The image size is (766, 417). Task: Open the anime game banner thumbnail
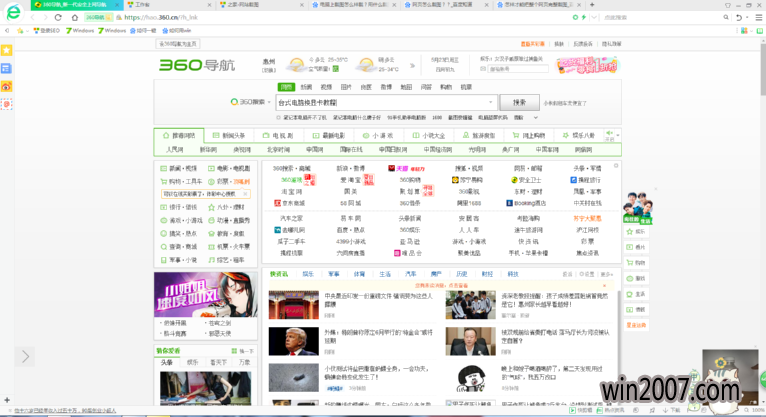click(x=206, y=294)
